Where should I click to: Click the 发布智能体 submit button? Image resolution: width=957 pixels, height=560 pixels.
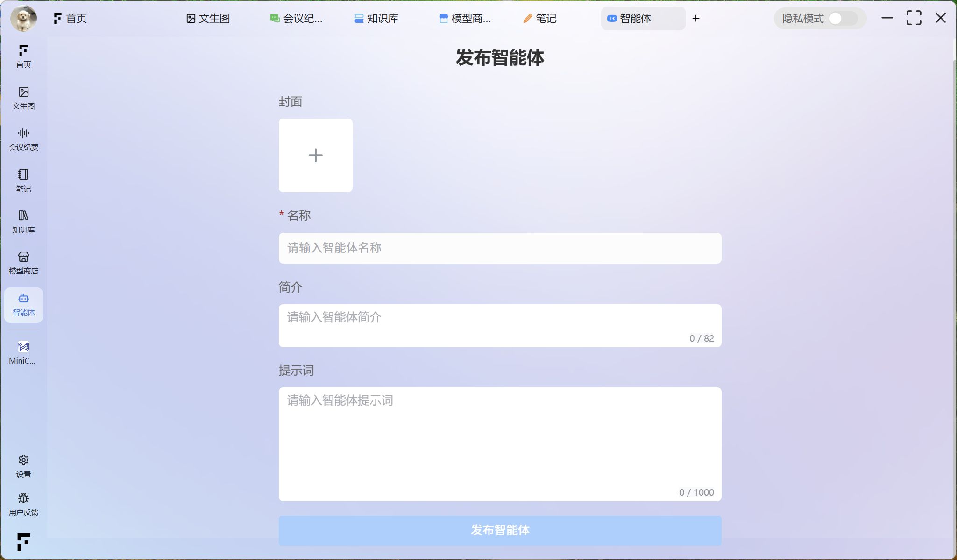[x=500, y=530]
